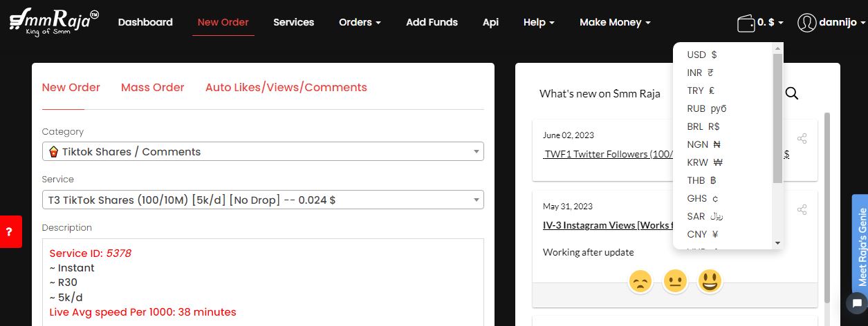Share the May 31, 2023 news post

pos(802,209)
